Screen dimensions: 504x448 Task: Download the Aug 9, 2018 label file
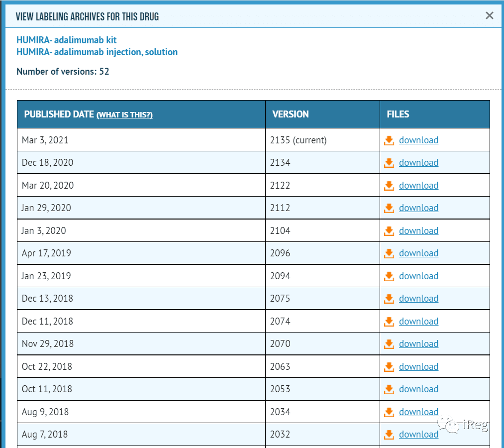tap(418, 412)
